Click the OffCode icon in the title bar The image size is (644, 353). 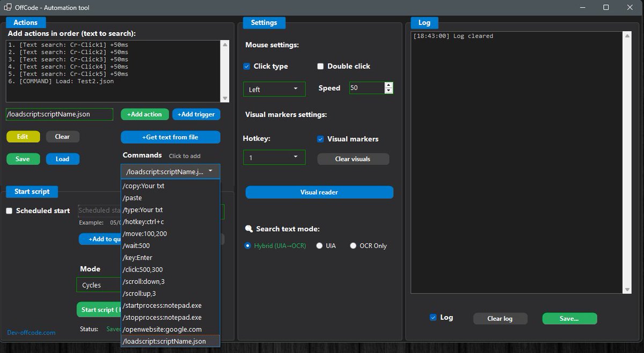click(8, 8)
